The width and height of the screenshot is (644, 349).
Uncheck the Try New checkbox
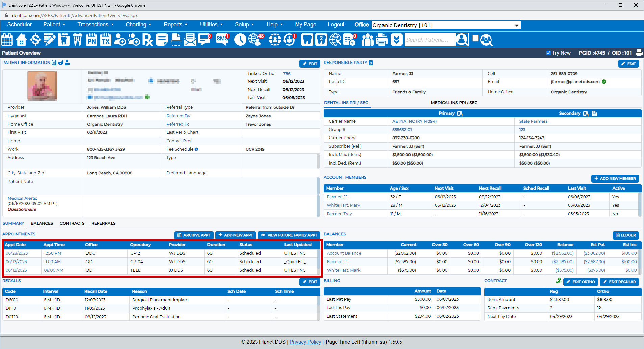point(548,53)
